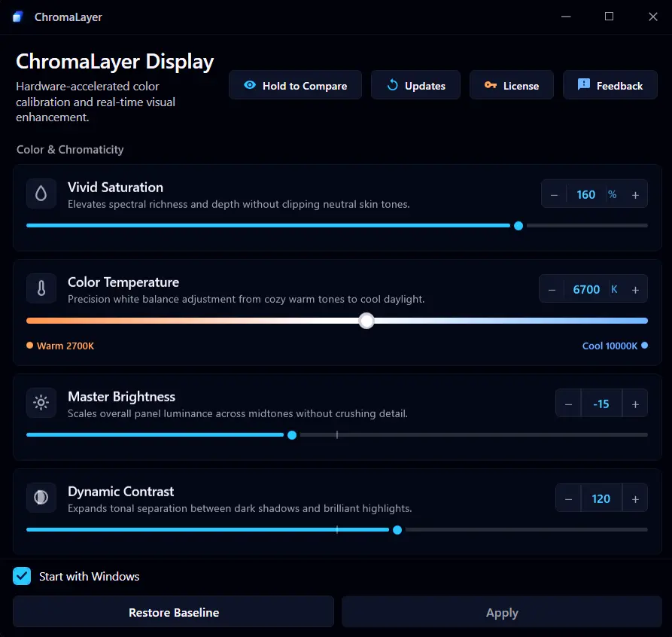Screen dimensions: 672x637
Task: Click the Vivid Saturation title
Action: coord(115,187)
